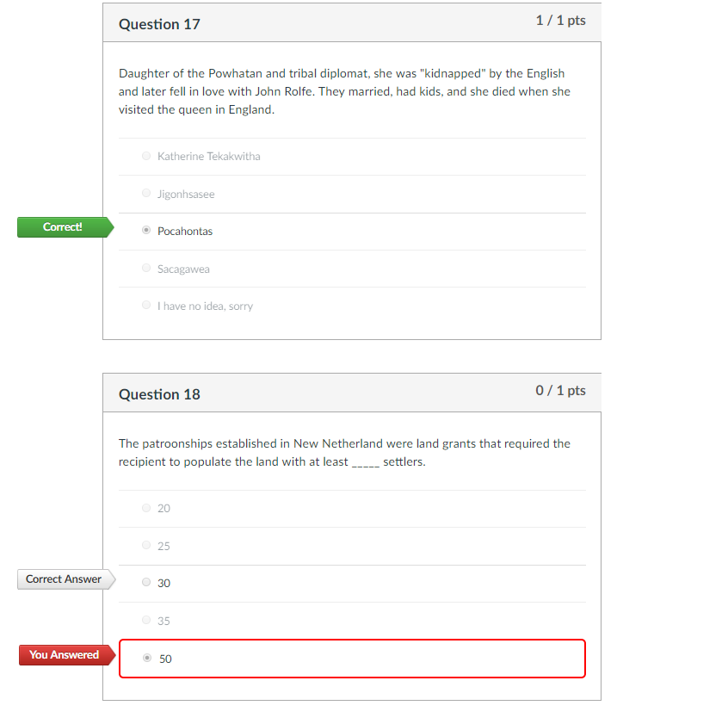This screenshot has height=724, width=728.
Task: Pick the radio button for 30
Action: coord(146,582)
